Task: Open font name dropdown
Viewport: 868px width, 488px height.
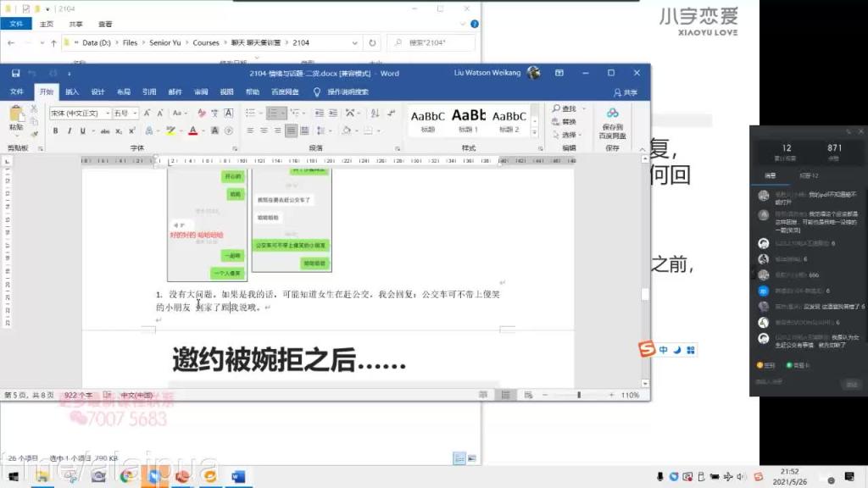Action: click(x=108, y=113)
